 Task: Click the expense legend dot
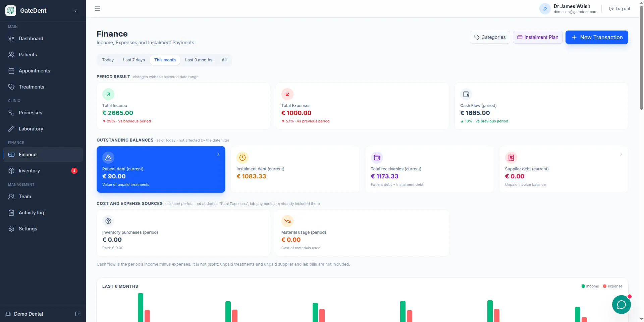[x=605, y=286]
